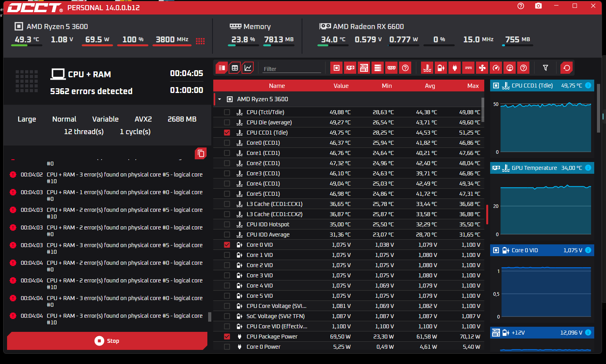
Task: Click the funnel filter icon
Action: click(x=546, y=68)
